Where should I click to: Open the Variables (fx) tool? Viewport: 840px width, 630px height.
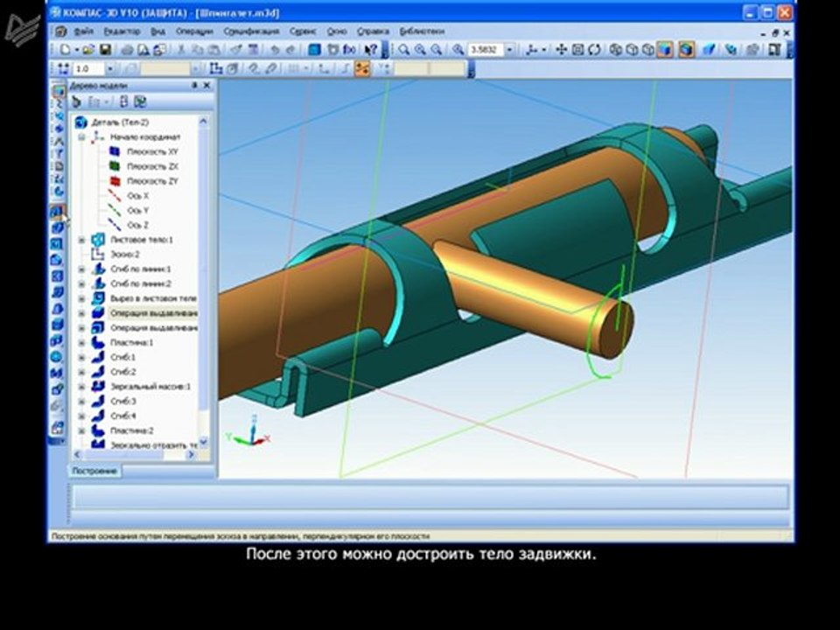click(x=349, y=50)
